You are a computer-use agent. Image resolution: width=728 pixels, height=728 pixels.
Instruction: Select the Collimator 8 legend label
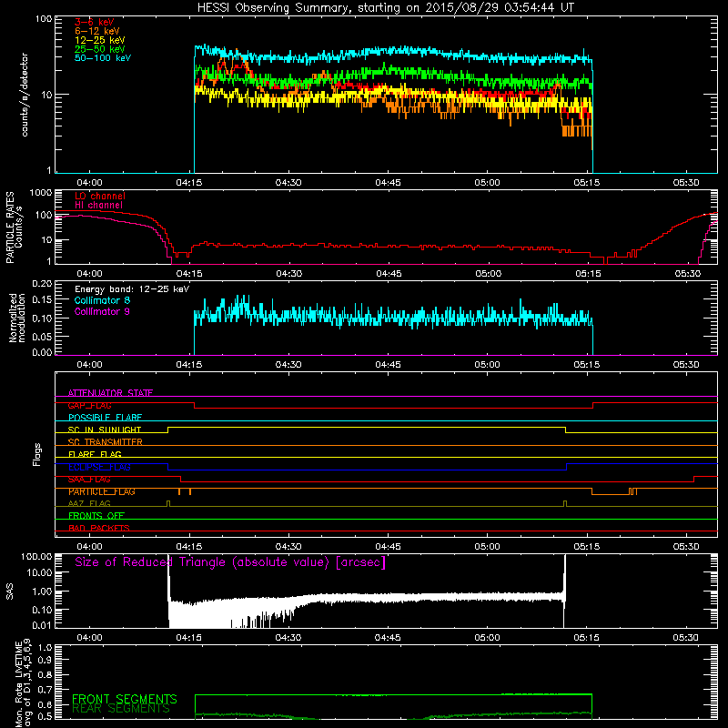point(102,300)
